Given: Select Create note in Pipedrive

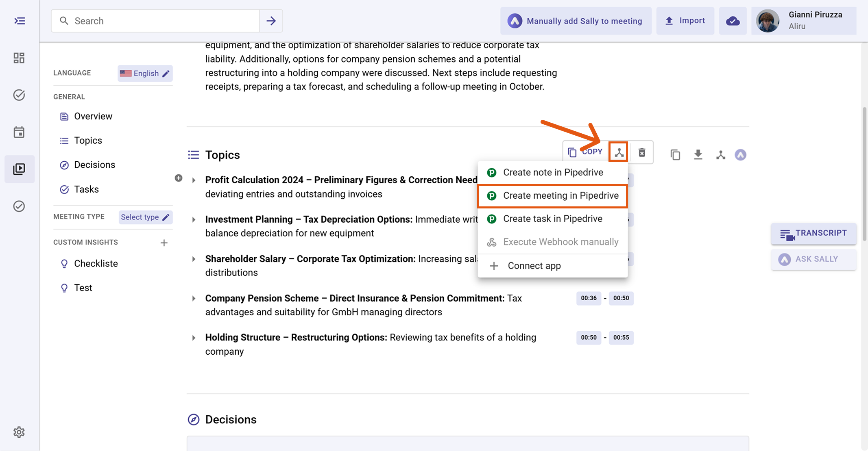Looking at the screenshot, I should [x=553, y=172].
